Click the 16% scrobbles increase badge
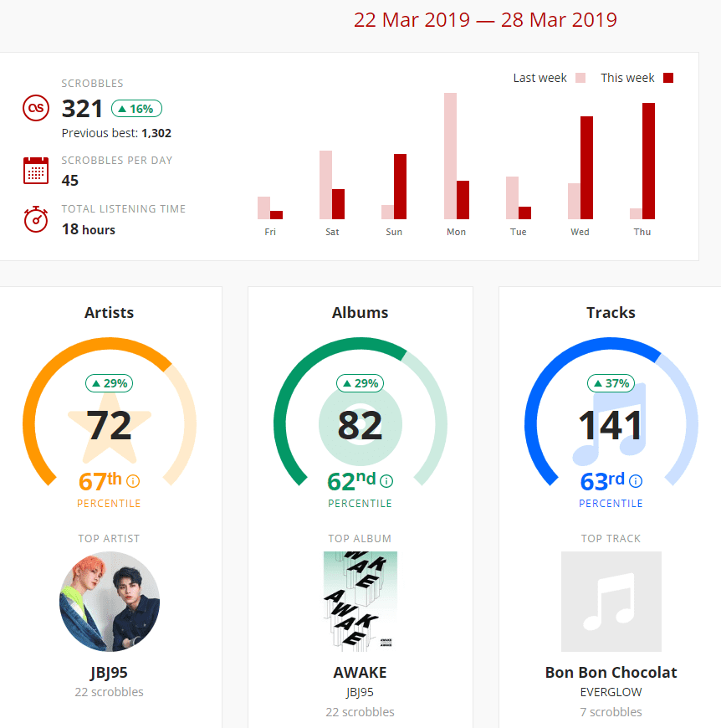 [x=136, y=109]
